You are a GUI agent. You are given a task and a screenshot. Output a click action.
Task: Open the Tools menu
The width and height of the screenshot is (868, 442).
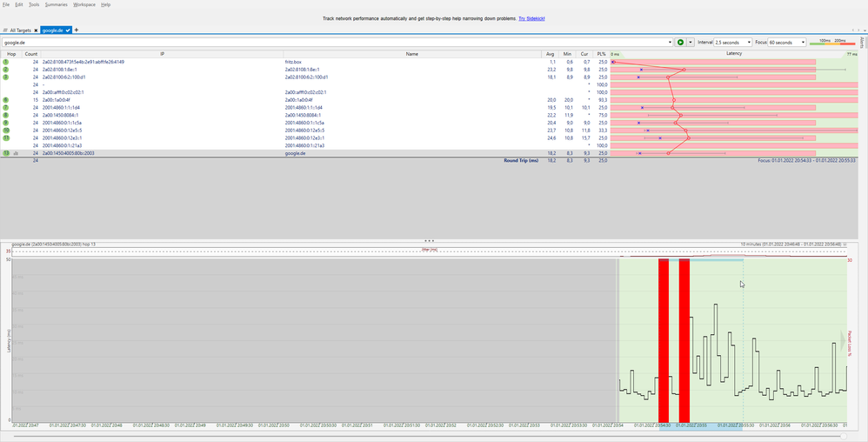[x=34, y=4]
